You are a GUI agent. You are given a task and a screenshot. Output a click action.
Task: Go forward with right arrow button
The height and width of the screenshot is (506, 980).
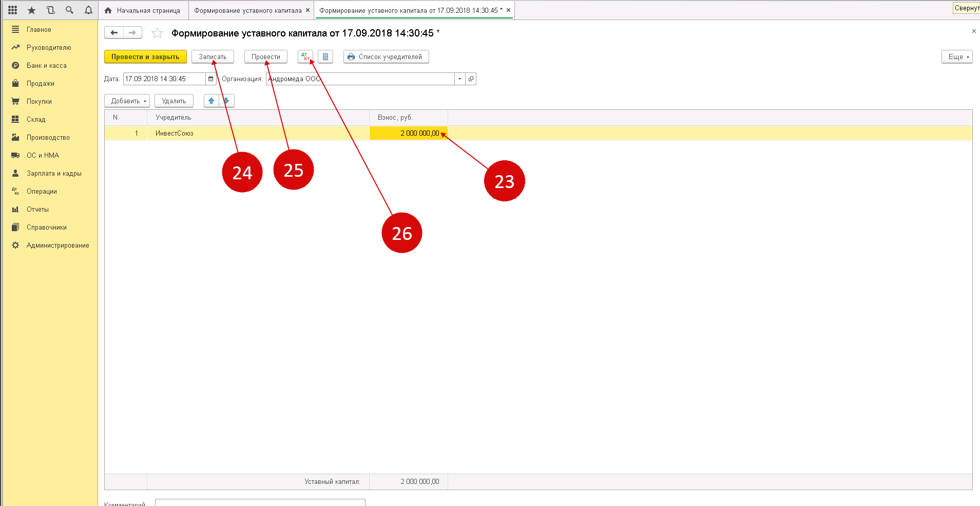point(132,33)
